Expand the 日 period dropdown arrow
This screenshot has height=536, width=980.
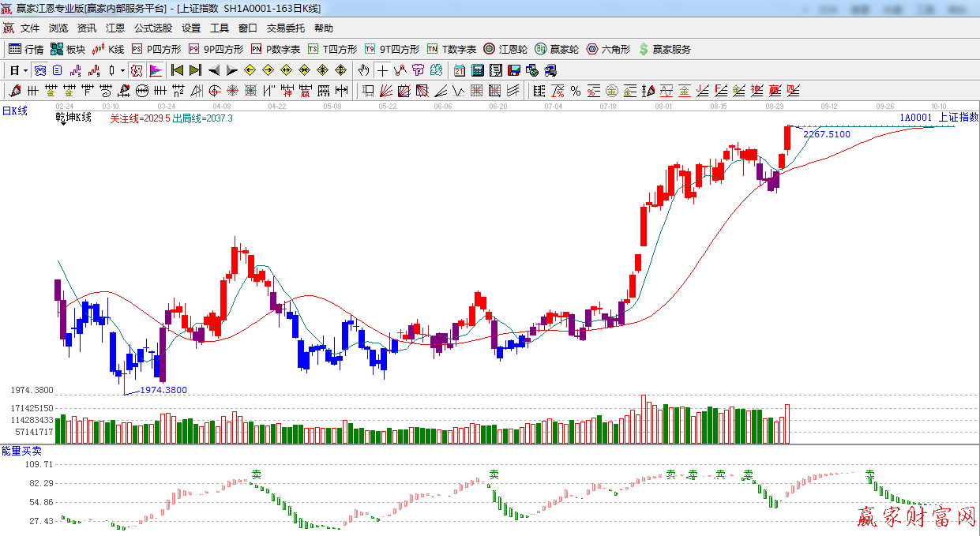click(x=26, y=70)
